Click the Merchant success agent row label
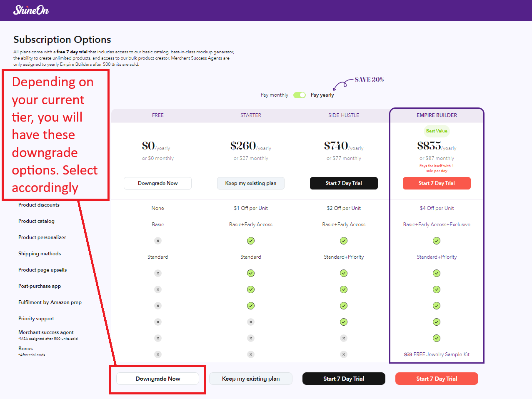Viewport: 532px width, 399px height. coord(46,332)
